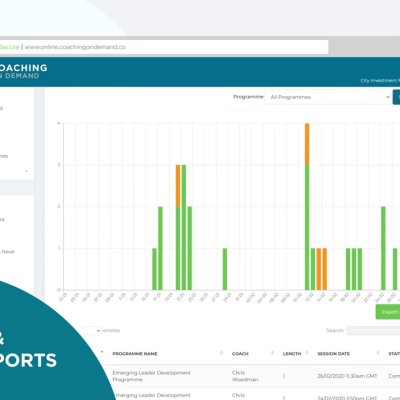Click the Secure label in address bar
The width and height of the screenshot is (400, 400).
(x=10, y=47)
